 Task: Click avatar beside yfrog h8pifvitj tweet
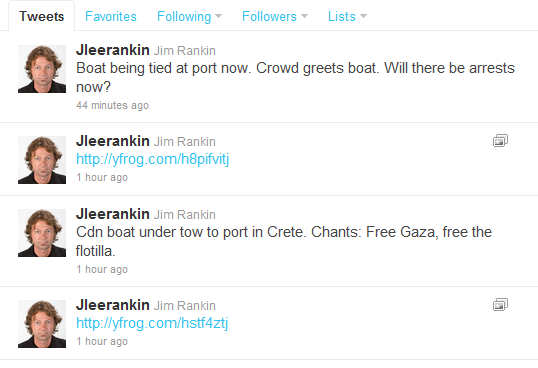[x=42, y=160]
